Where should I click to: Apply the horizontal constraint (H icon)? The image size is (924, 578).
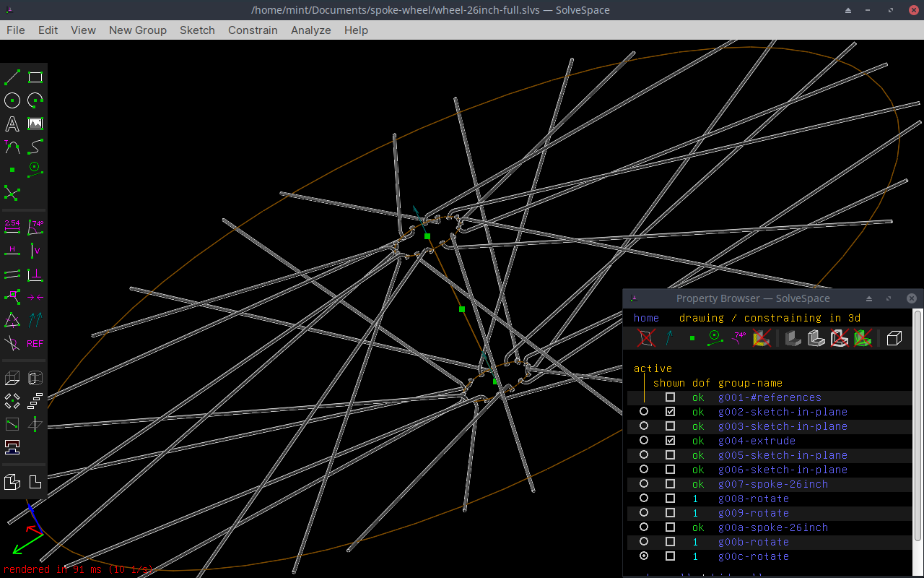[12, 251]
